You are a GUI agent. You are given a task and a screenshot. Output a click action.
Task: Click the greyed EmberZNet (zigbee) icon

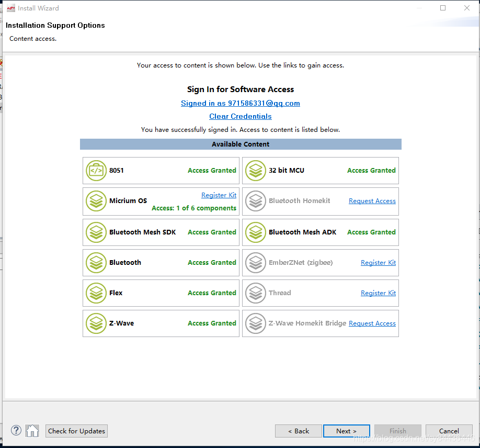[x=256, y=263]
